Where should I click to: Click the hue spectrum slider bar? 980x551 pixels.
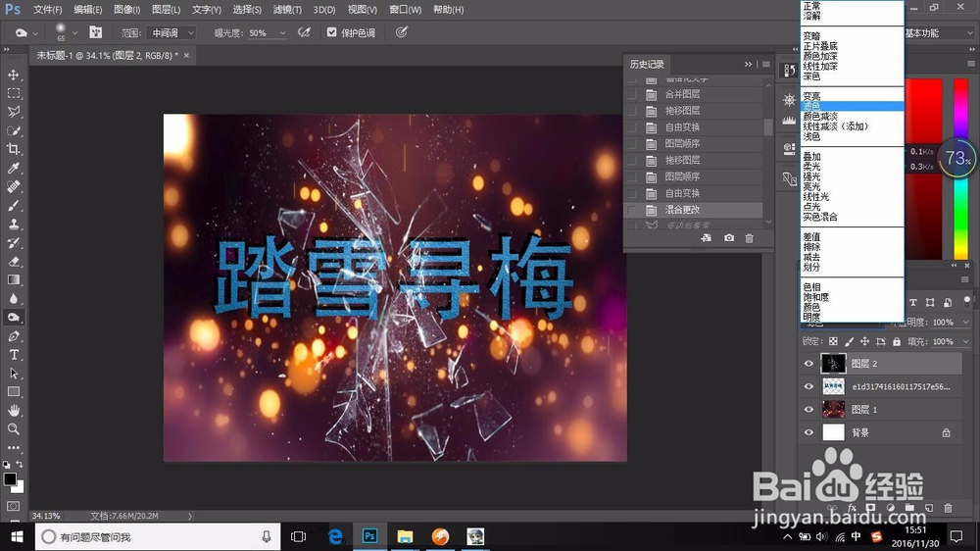(x=960, y=169)
